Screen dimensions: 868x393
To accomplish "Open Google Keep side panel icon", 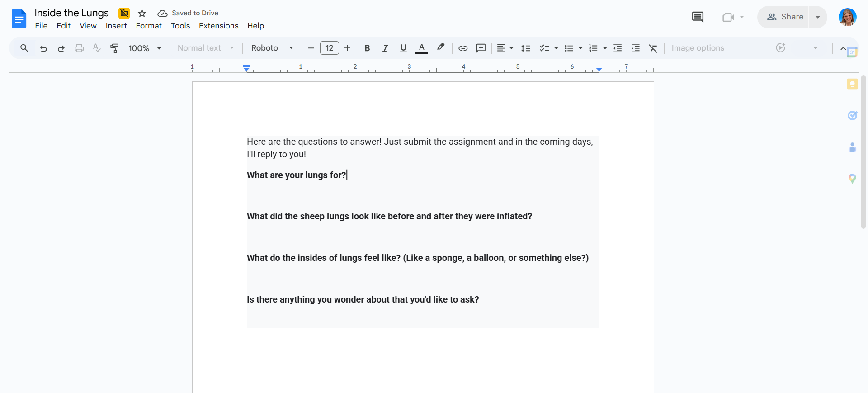I will click(852, 84).
